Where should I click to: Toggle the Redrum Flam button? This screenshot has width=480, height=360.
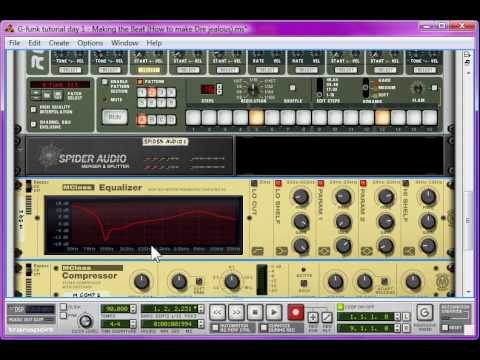[x=434, y=88]
